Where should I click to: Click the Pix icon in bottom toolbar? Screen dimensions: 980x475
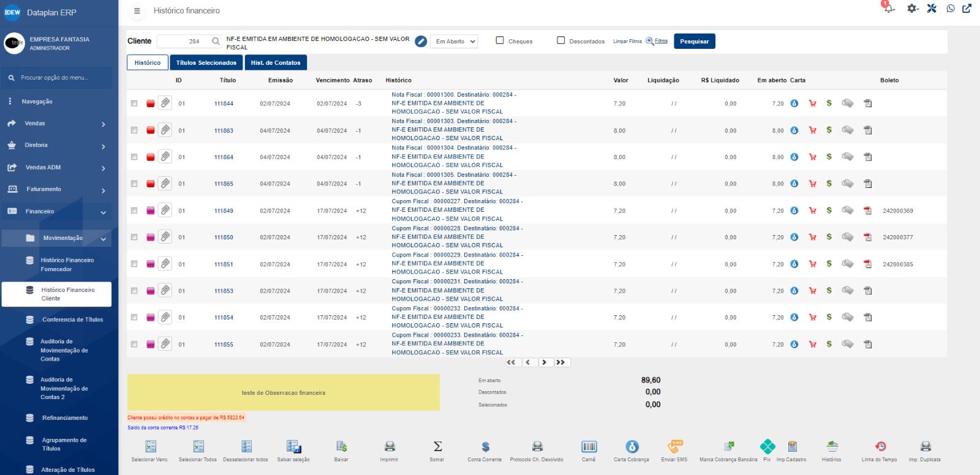(x=767, y=447)
